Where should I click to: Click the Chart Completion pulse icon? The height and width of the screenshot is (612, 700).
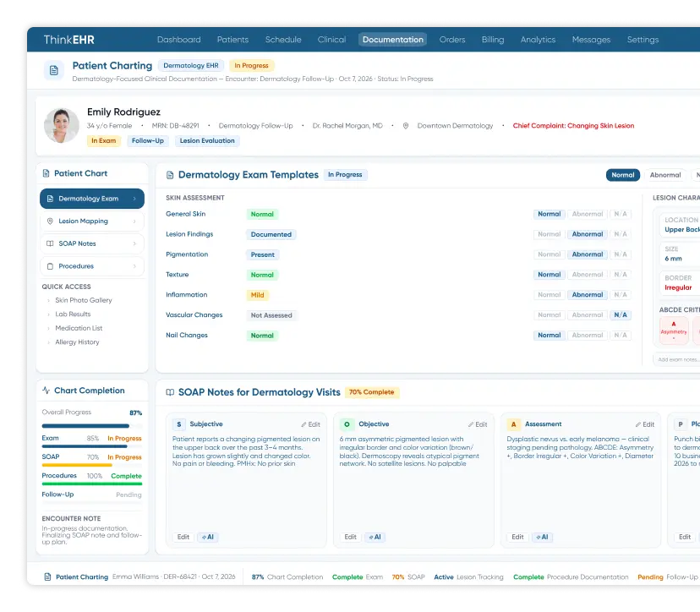click(46, 391)
